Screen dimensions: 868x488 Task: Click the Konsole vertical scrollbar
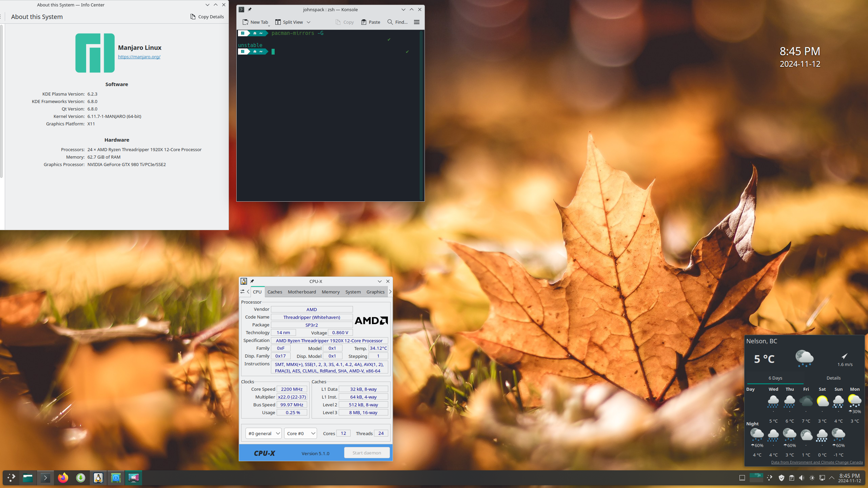(421, 115)
